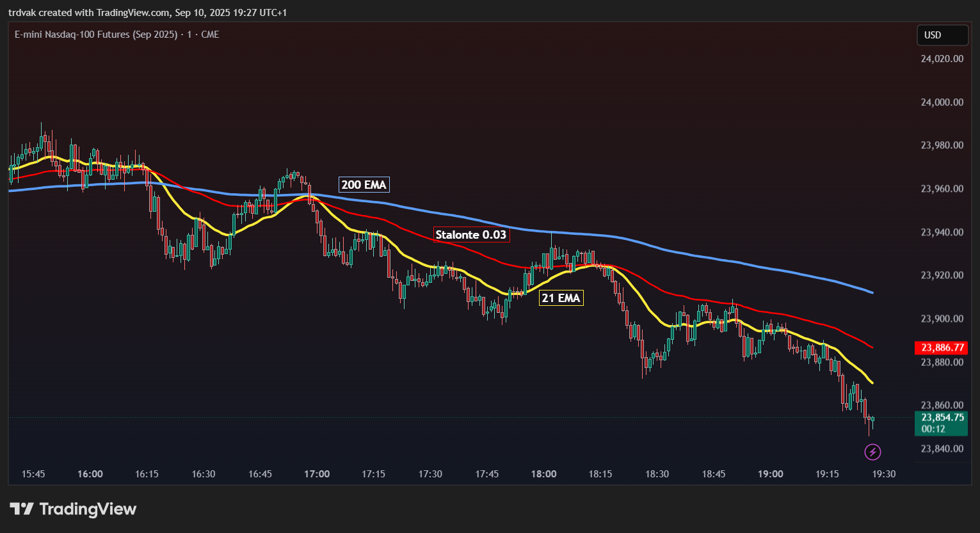980x533 pixels.
Task: Click the 17:00 time axis label
Action: (x=317, y=474)
